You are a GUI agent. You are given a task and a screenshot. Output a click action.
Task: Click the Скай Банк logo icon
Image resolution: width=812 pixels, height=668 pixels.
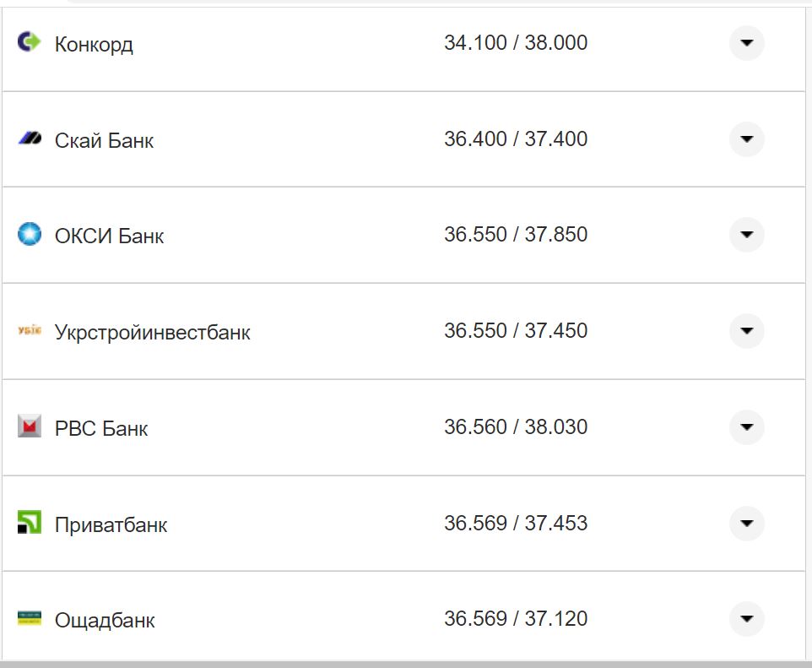point(30,138)
